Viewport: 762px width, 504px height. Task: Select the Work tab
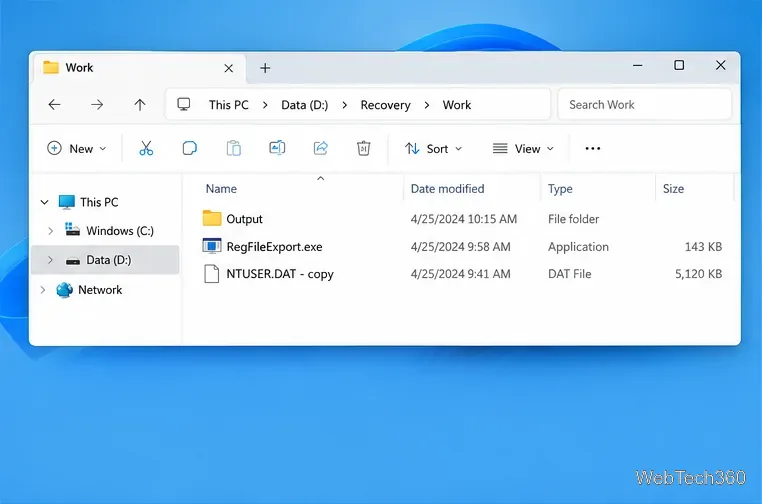(139, 68)
